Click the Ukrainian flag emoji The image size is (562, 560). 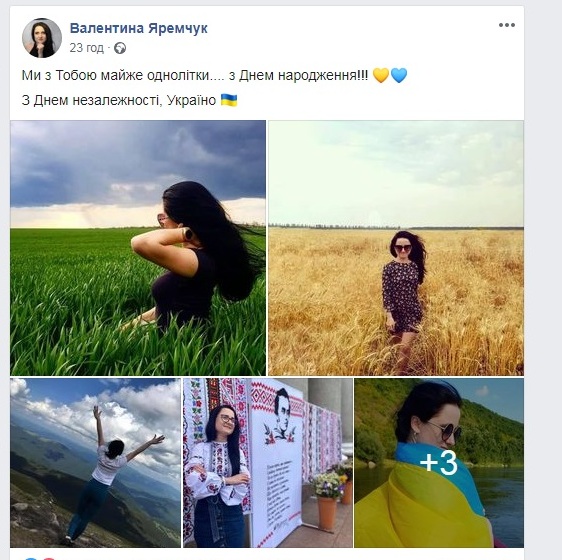229,100
